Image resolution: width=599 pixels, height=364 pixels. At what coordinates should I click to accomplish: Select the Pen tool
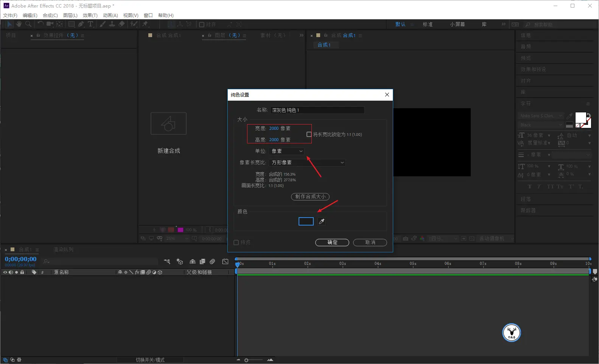coord(81,24)
